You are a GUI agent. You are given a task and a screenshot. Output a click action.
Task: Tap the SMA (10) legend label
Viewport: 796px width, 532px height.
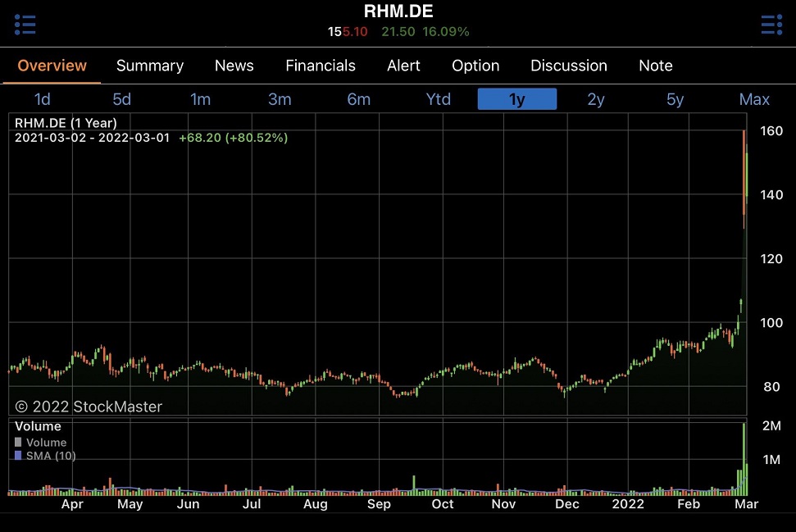coord(51,456)
